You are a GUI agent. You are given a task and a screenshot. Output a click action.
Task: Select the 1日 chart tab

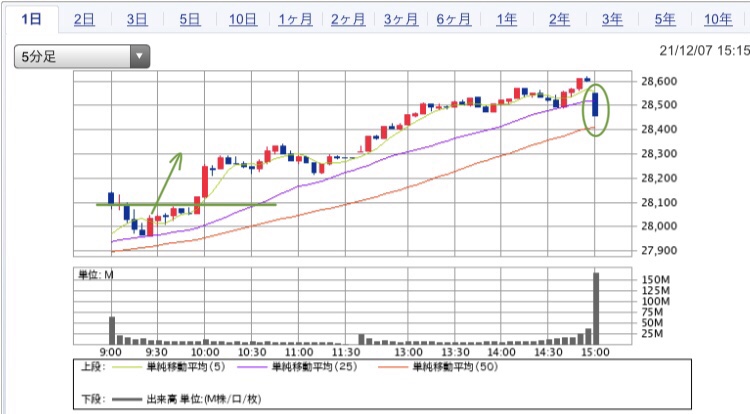[x=32, y=19]
